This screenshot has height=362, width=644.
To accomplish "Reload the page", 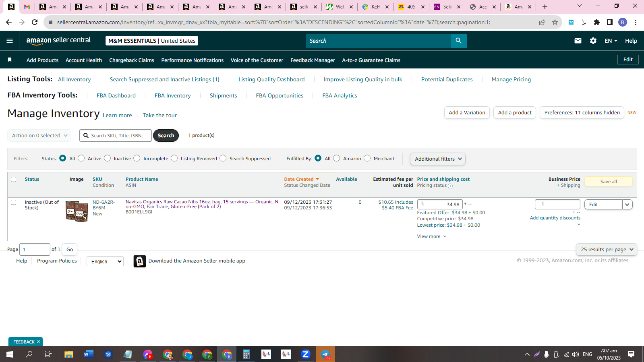I will point(35,22).
